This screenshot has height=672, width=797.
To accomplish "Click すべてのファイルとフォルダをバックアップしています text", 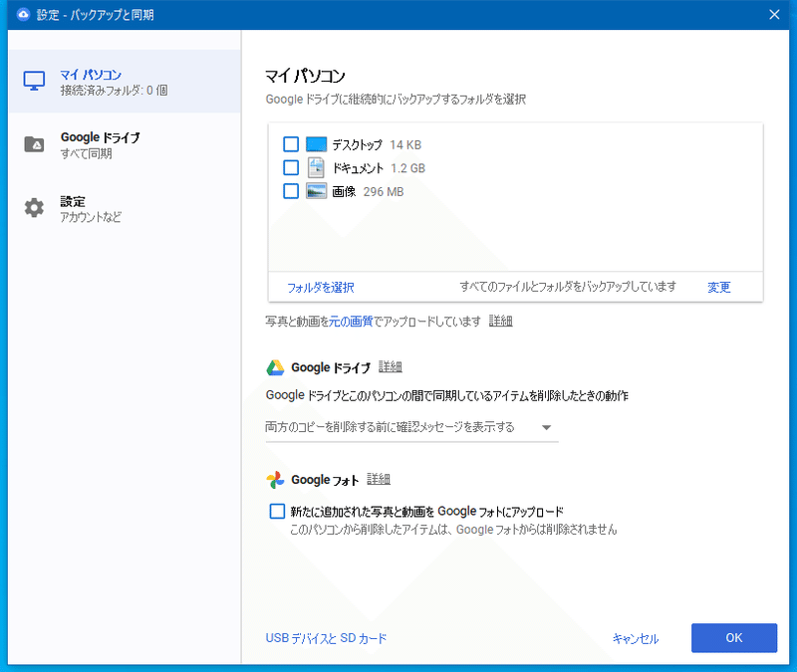I will 568,287.
